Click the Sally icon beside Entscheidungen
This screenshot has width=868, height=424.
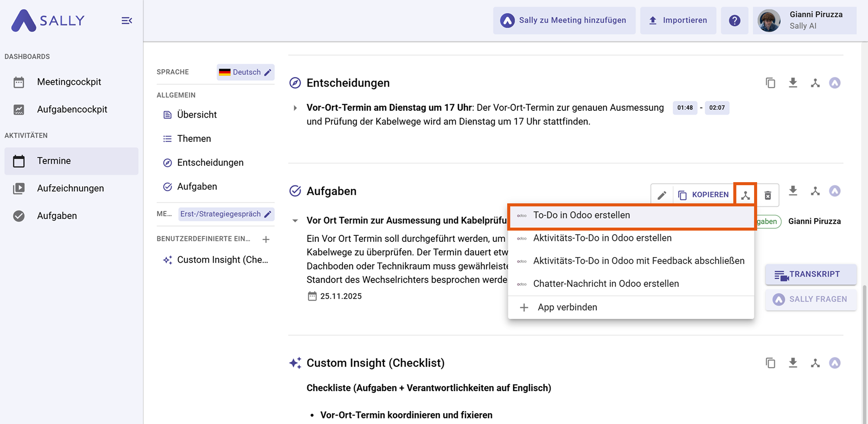point(835,83)
